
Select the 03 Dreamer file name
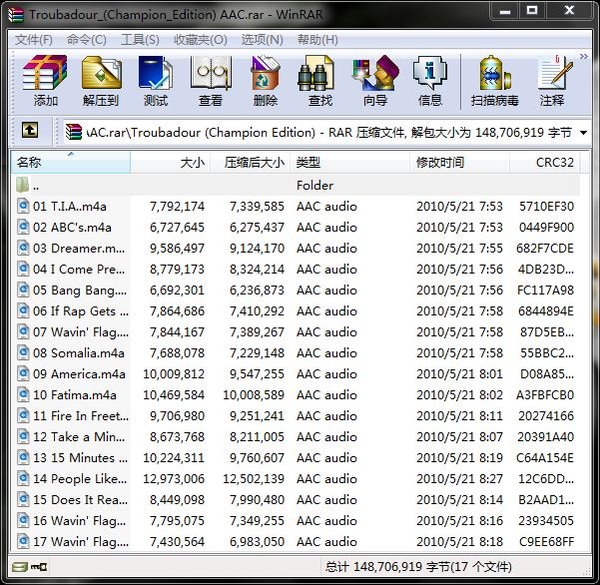pos(79,248)
